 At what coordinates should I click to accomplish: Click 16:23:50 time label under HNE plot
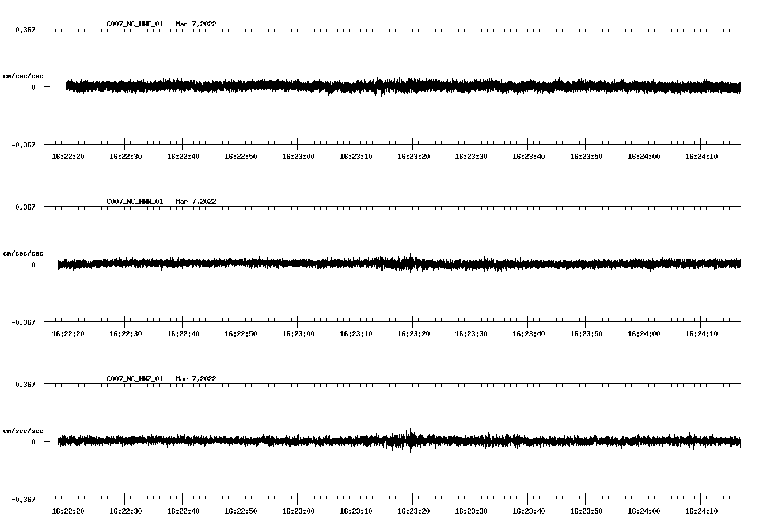(586, 156)
